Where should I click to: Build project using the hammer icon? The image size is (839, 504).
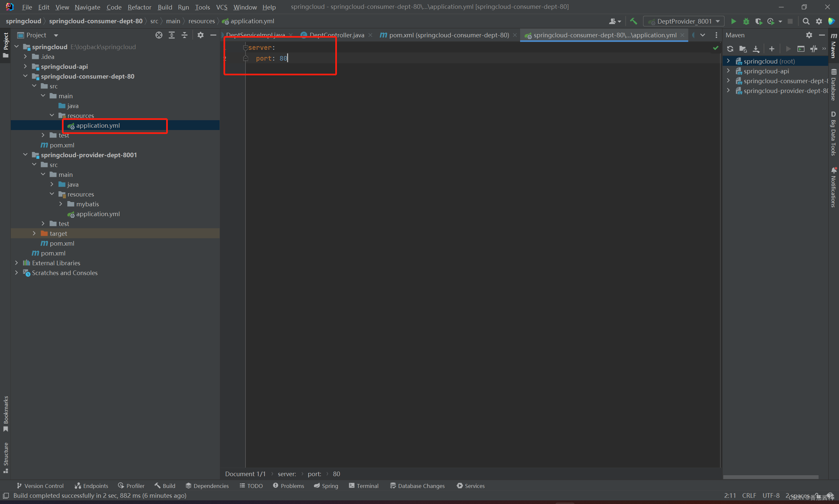pos(634,21)
